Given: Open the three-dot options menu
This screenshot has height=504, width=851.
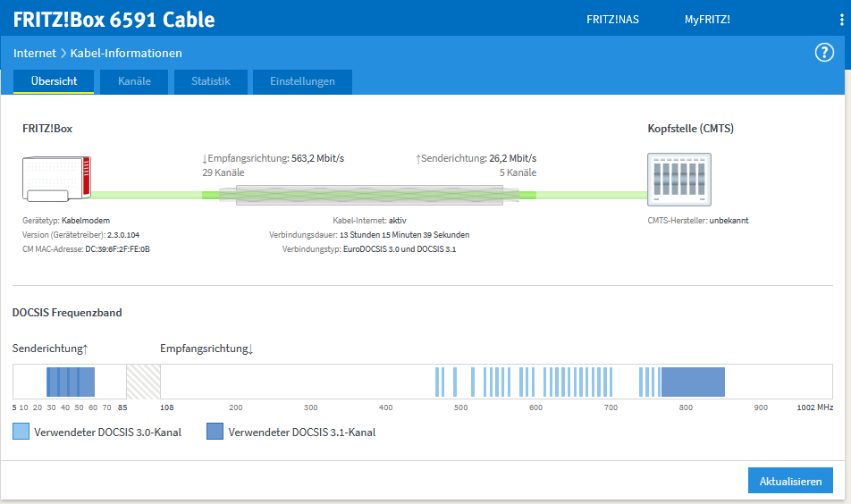Looking at the screenshot, I should coord(842,20).
